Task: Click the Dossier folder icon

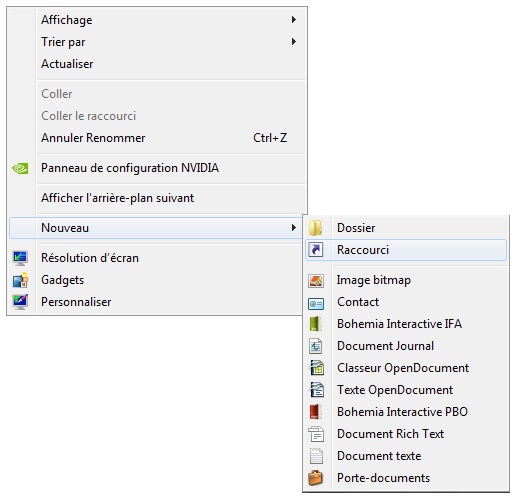Action: (x=315, y=228)
